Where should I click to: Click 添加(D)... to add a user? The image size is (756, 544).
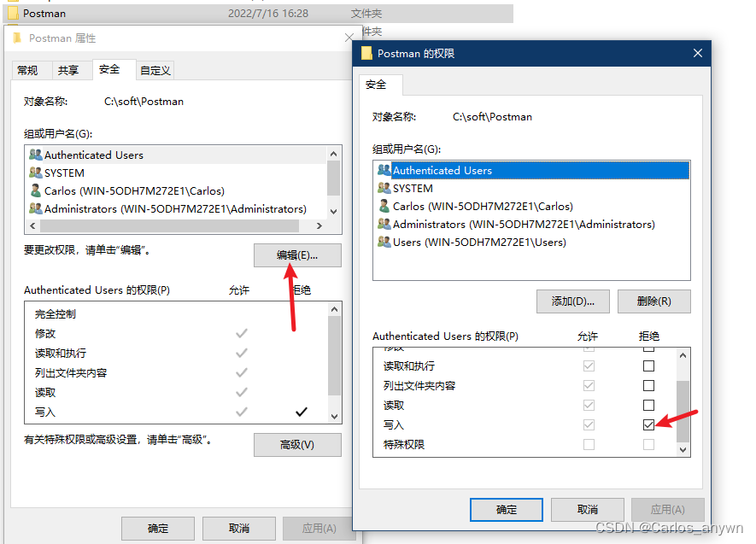pos(573,301)
